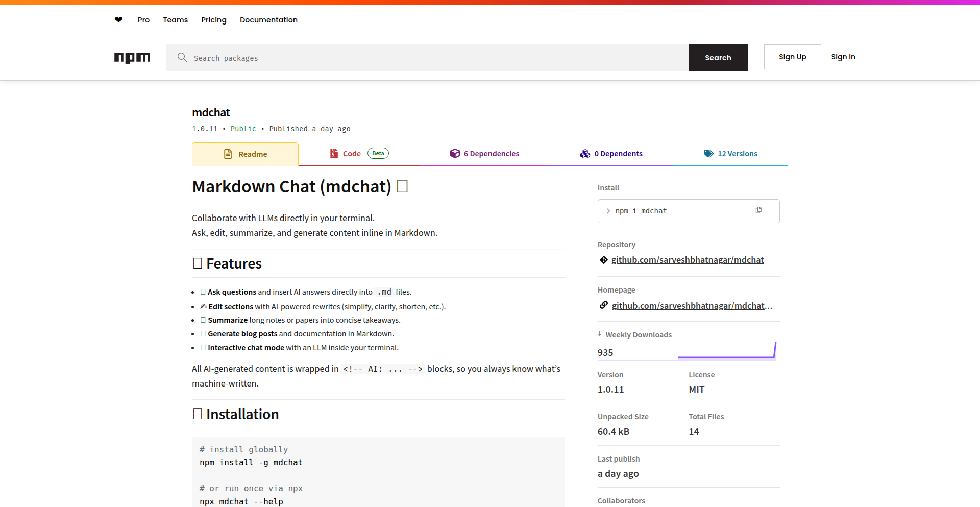Open the 12 Versions tab
Screen dimensions: 980x507
[x=730, y=154]
